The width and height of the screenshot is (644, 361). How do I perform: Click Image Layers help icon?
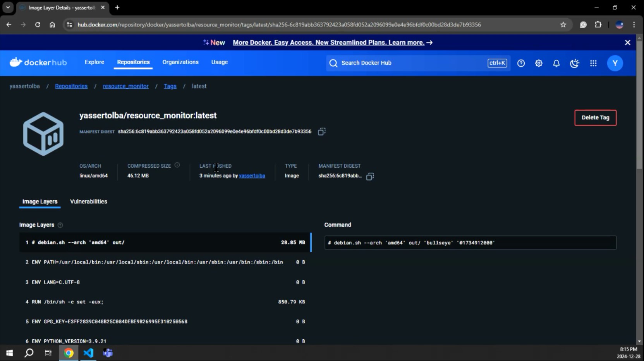[60, 225]
